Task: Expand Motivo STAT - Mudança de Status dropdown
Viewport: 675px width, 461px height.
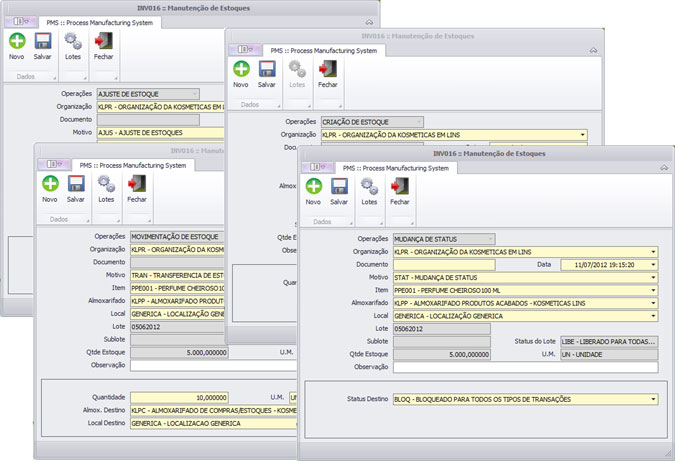Action: pos(653,278)
